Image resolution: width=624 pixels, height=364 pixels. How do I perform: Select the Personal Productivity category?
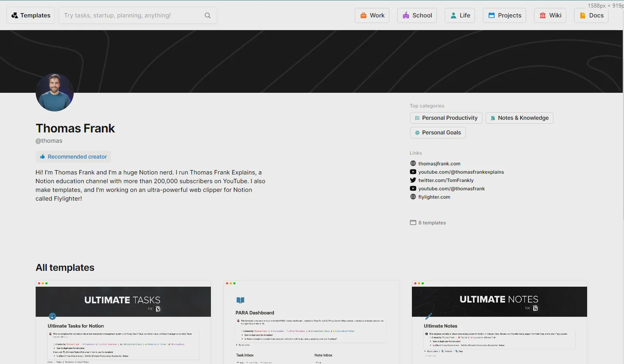pyautogui.click(x=446, y=118)
